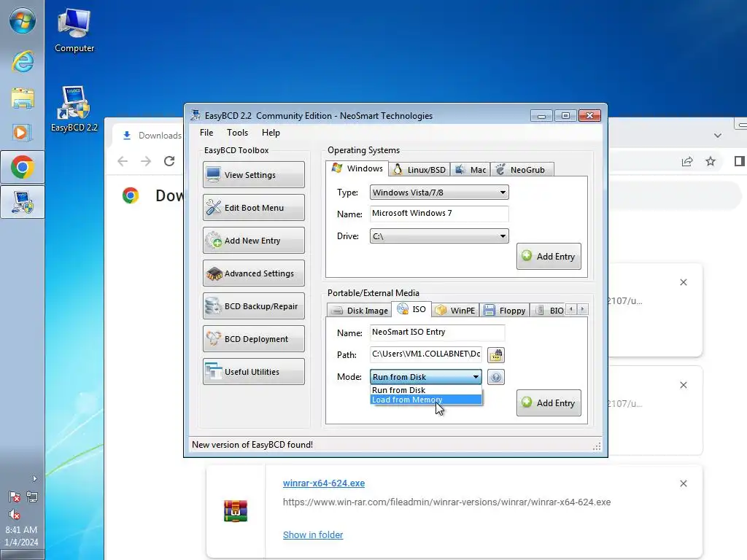Expand Chrome tab search chevron
The height and width of the screenshot is (560, 747).
point(718,136)
